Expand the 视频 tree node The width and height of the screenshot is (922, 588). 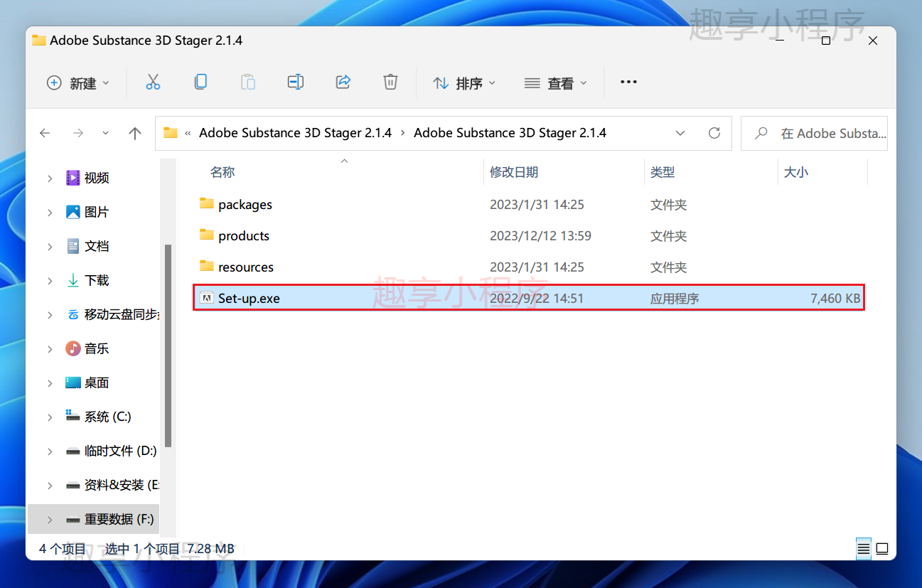click(x=50, y=178)
